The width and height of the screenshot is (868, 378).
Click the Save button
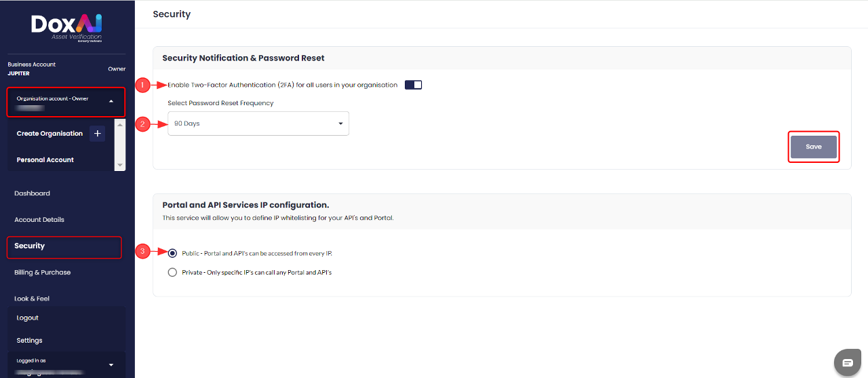click(813, 147)
